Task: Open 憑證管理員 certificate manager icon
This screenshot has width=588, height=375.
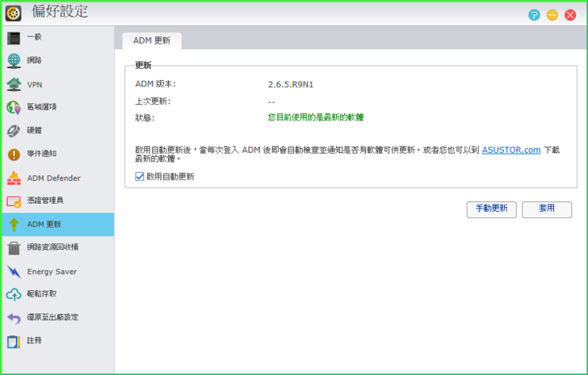Action: click(x=14, y=200)
